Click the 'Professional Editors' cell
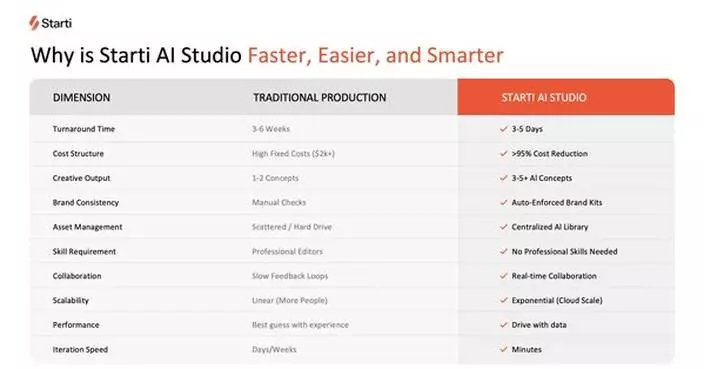Image resolution: width=704 pixels, height=369 pixels. (x=287, y=251)
